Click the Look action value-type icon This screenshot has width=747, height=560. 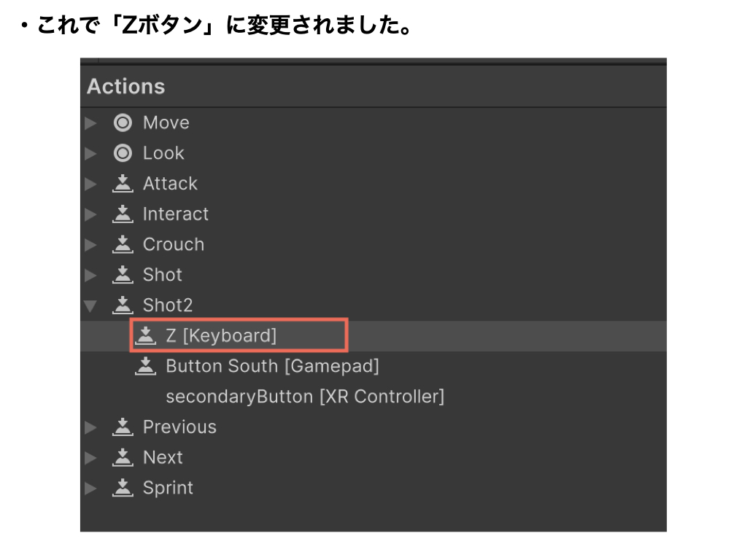click(123, 153)
